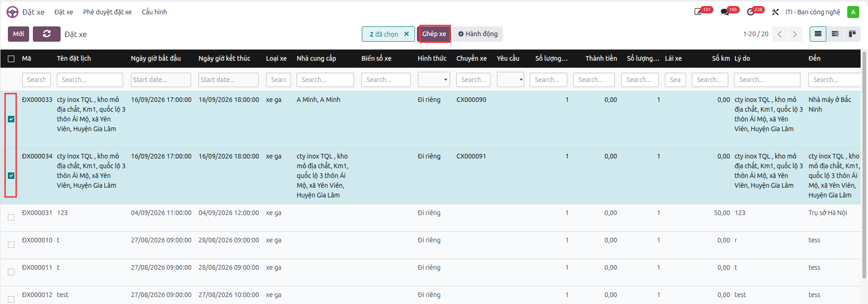Click trip code CX000090
868x304 pixels.
471,100
